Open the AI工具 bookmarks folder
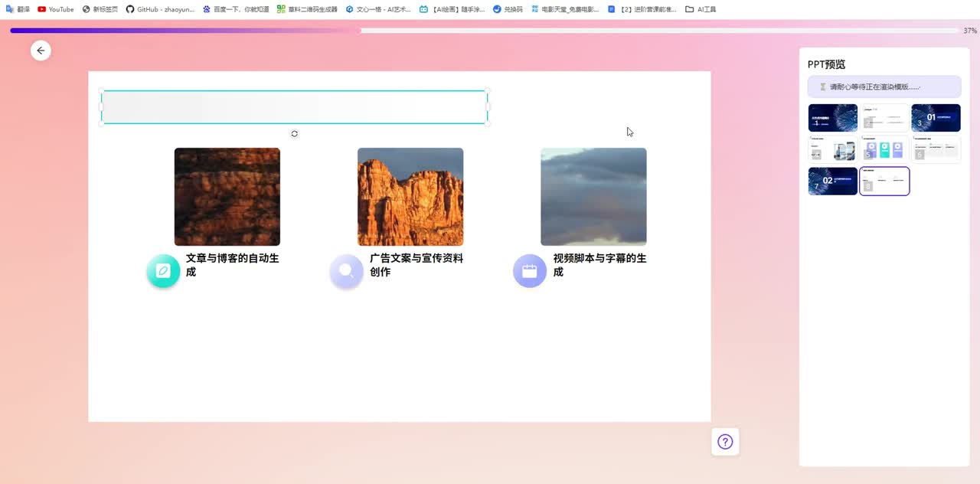The height and width of the screenshot is (484, 980). tap(701, 9)
